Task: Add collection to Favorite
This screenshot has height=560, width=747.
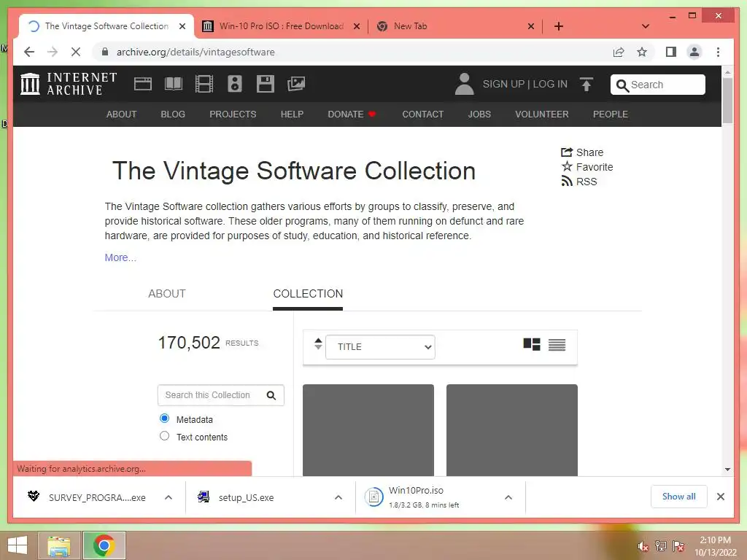Action: coord(587,167)
